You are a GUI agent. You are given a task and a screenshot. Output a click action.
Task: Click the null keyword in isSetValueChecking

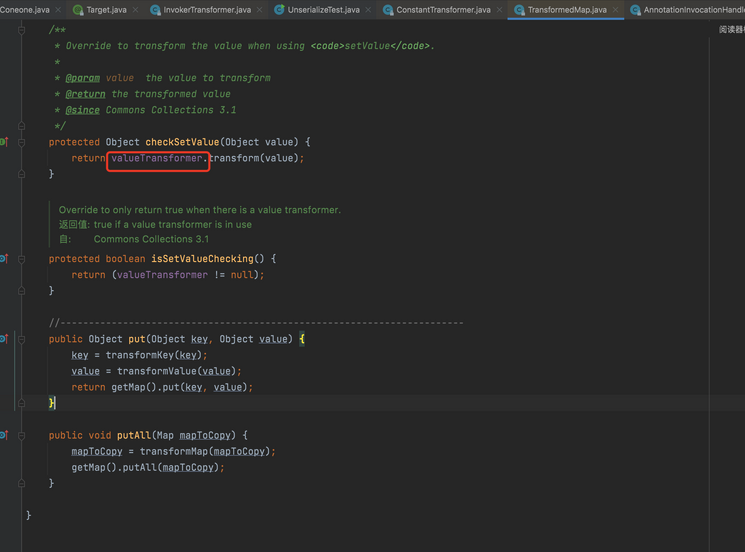click(x=242, y=275)
